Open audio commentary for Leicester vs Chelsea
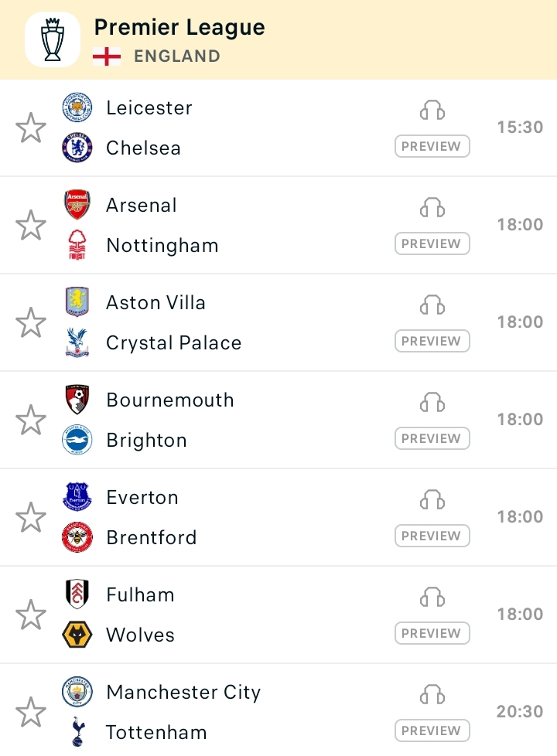 tap(432, 110)
